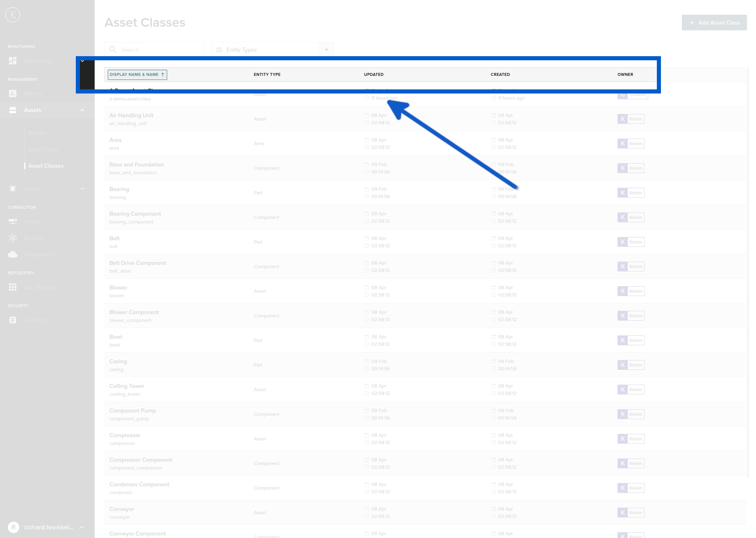Click the Search input field
The height and width of the screenshot is (538, 756).
(x=160, y=50)
